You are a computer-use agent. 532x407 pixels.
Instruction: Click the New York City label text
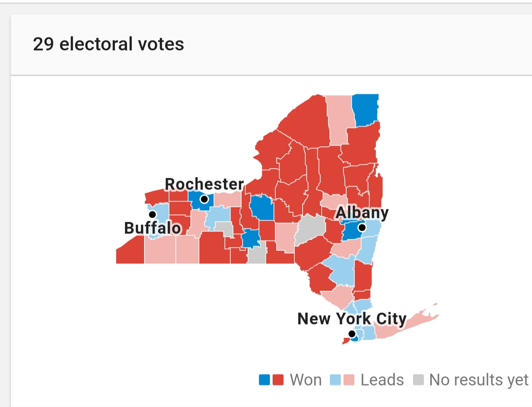(x=352, y=319)
